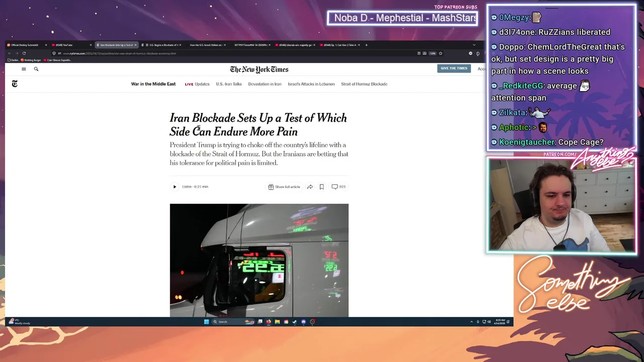644x362 pixels.
Task: Click the bookmark star in address bar
Action: [x=441, y=53]
